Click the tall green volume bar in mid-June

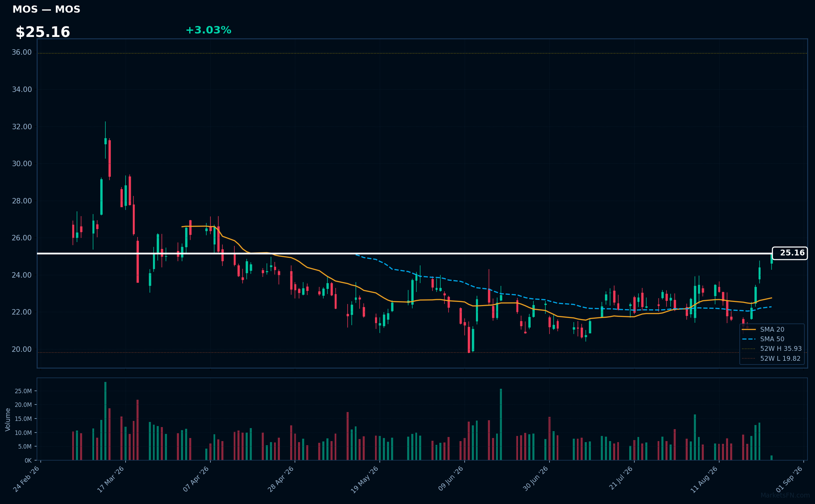pyautogui.click(x=501, y=424)
